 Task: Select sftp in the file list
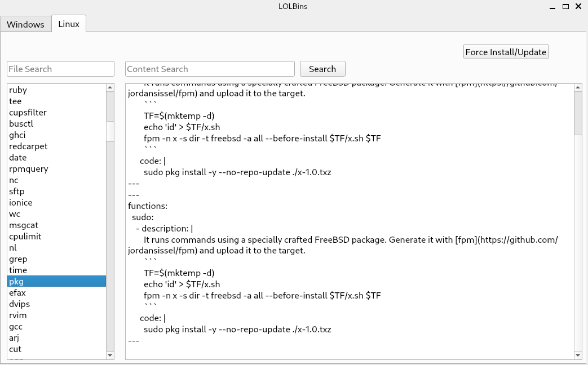pos(56,192)
